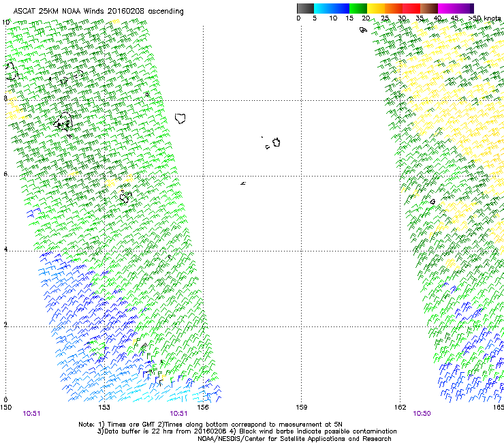Click the longitude label "159"
This screenshot has width=504, height=443.
(x=302, y=408)
